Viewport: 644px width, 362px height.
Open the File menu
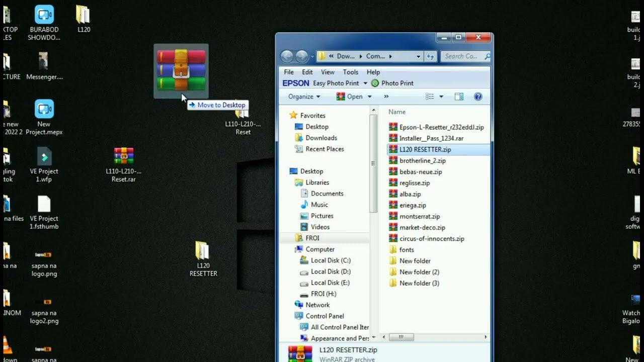tap(289, 72)
